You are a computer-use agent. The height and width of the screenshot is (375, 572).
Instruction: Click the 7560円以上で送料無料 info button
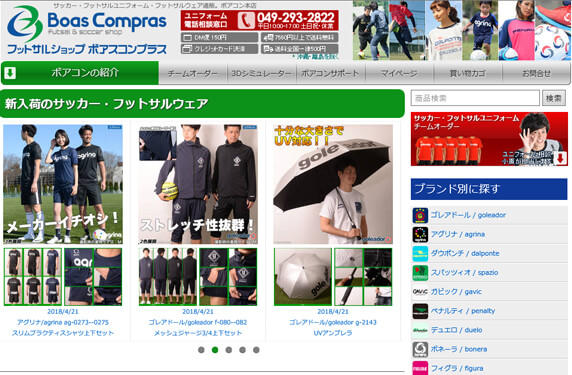[x=299, y=37]
